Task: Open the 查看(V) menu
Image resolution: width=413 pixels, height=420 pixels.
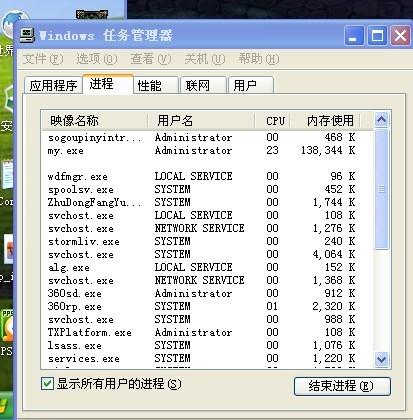Action: tap(151, 59)
